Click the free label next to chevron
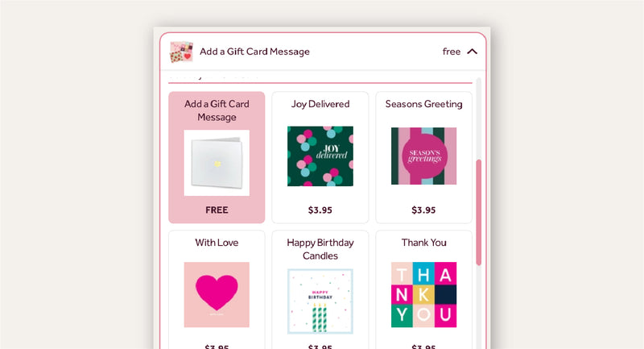The image size is (644, 349). pos(452,52)
